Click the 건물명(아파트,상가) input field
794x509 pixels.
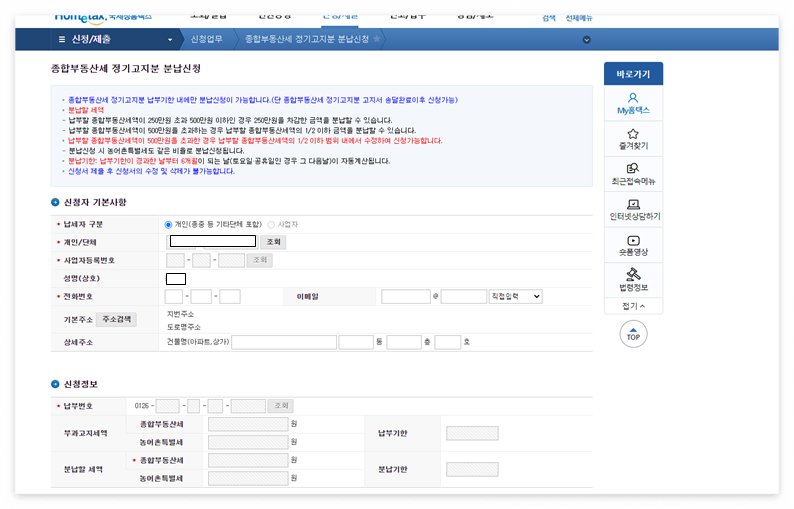284,342
